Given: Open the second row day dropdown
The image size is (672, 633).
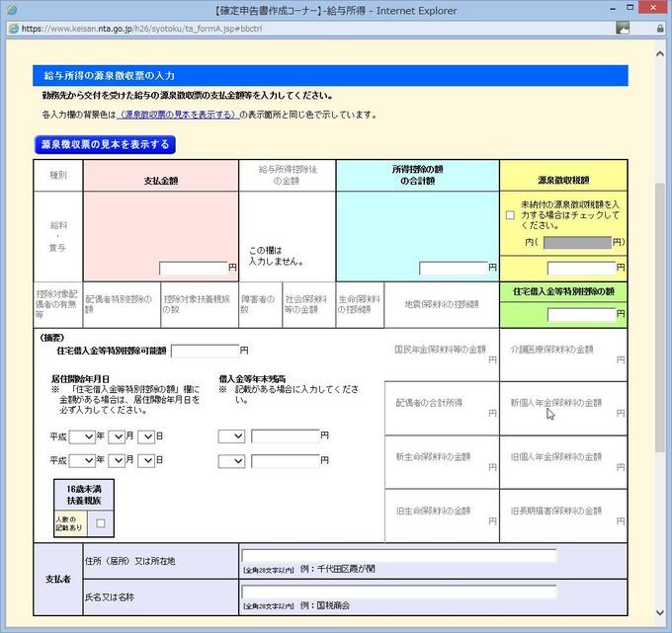Looking at the screenshot, I should coord(146,460).
